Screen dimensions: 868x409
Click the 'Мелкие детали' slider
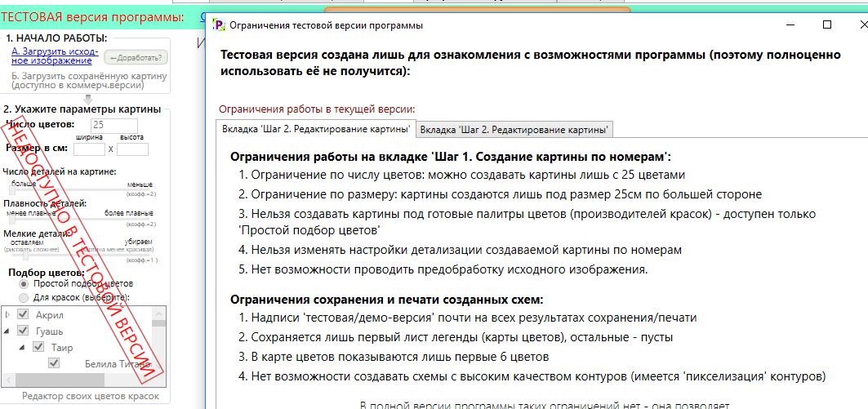[x=82, y=256]
